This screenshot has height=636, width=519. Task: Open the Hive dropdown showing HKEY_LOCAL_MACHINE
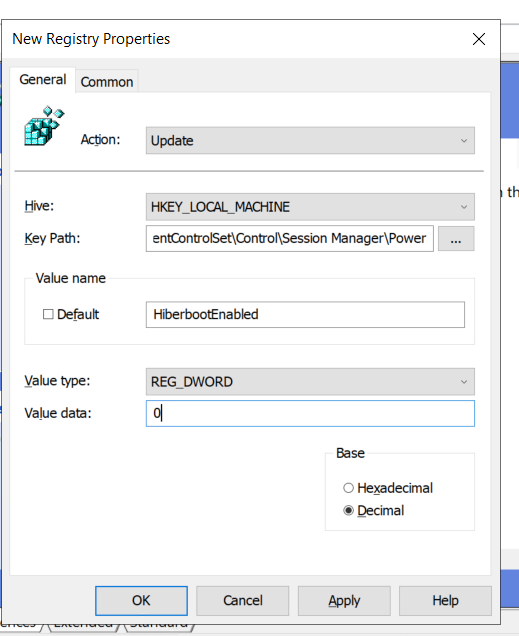coord(310,207)
